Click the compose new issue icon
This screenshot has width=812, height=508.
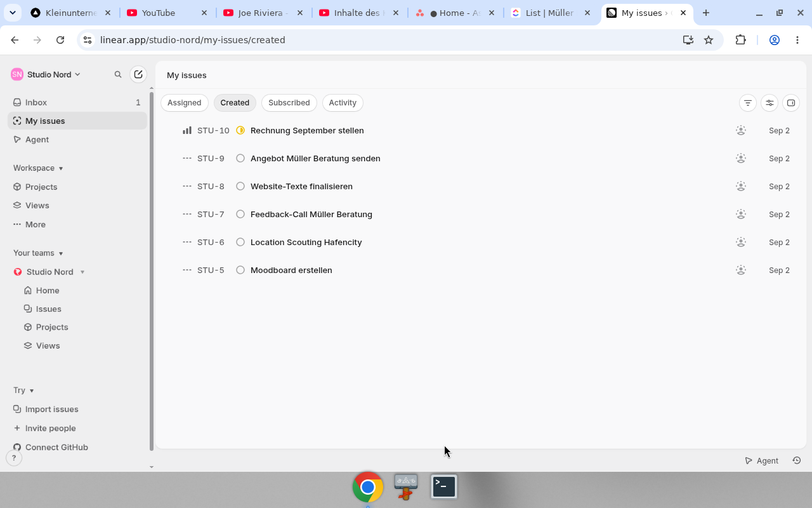click(x=138, y=74)
